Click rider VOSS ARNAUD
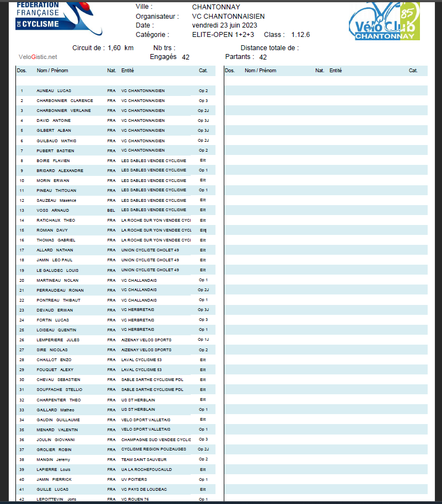Viewport: 442px width, 504px height. pos(53,211)
